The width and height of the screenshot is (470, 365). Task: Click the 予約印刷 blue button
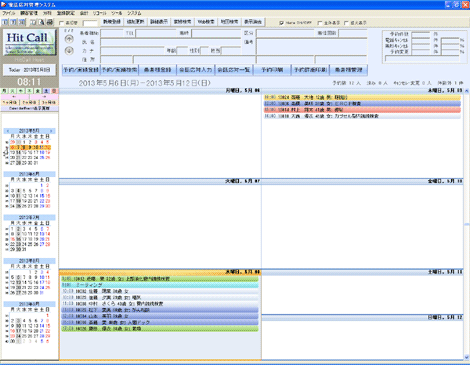tap(272, 70)
